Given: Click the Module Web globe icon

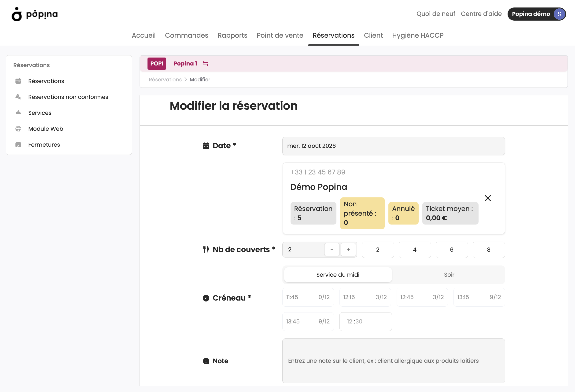Looking at the screenshot, I should (18, 129).
